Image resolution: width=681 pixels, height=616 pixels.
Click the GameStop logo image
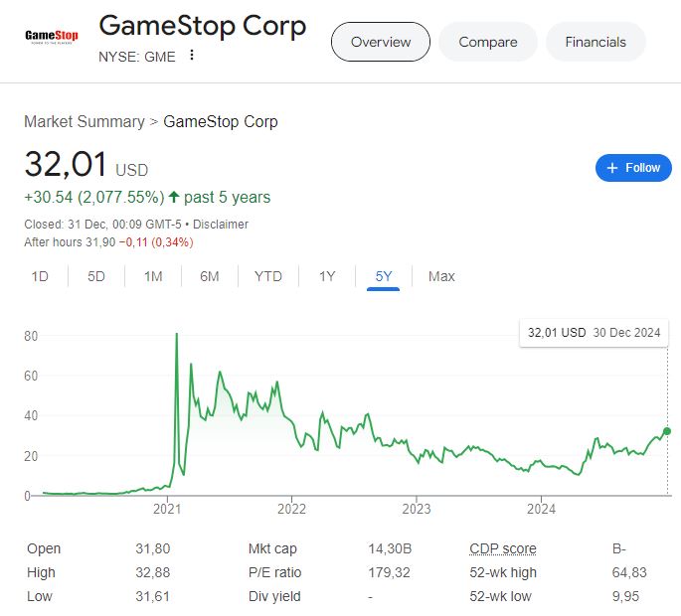(x=52, y=37)
